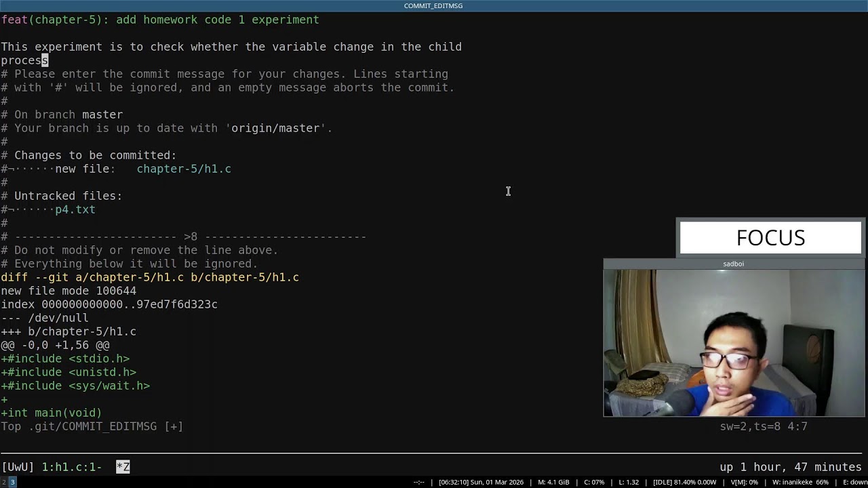Click the '--- /dev/null' line
This screenshot has width=868, height=488.
pos(45,318)
